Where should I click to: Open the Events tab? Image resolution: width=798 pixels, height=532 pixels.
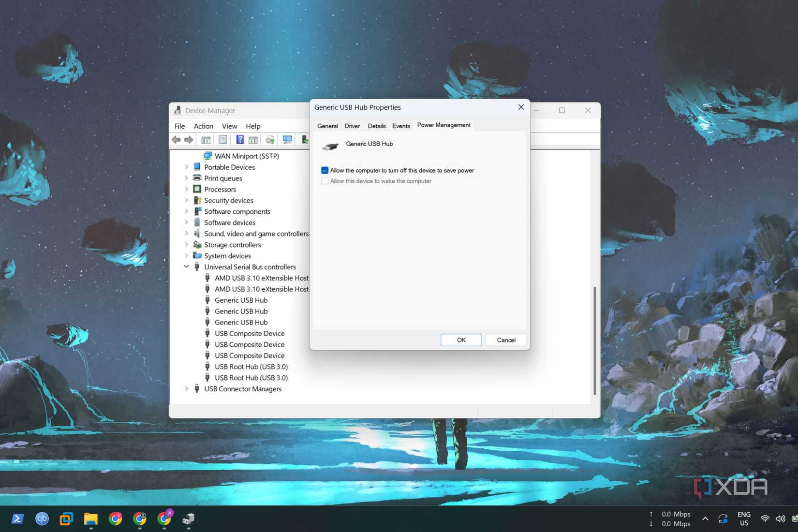click(x=401, y=126)
